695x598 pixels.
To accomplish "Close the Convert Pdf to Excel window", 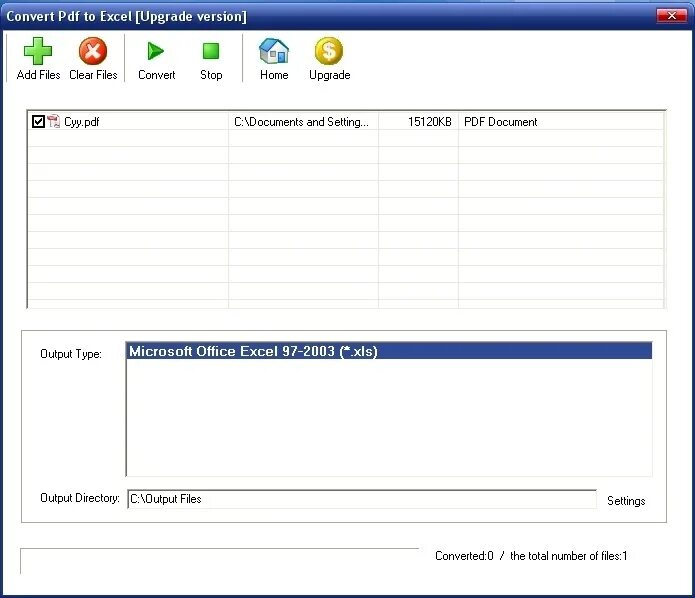I will click(672, 16).
